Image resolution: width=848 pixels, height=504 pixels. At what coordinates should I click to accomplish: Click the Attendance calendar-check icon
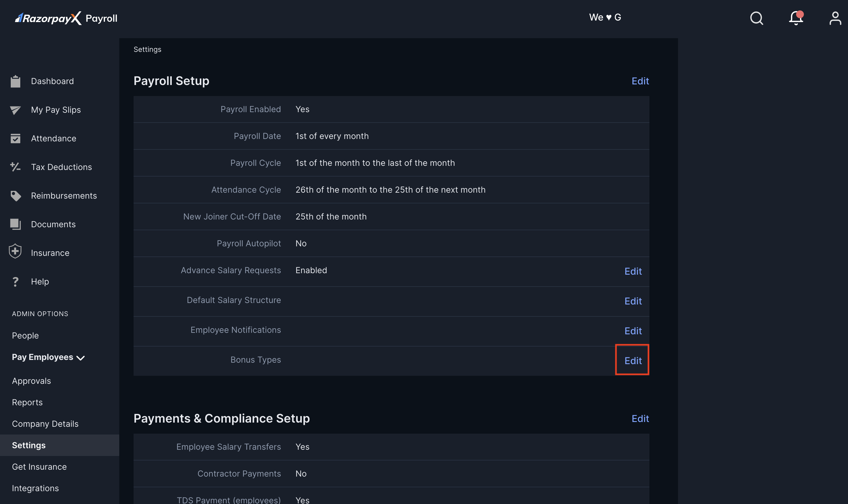15,139
